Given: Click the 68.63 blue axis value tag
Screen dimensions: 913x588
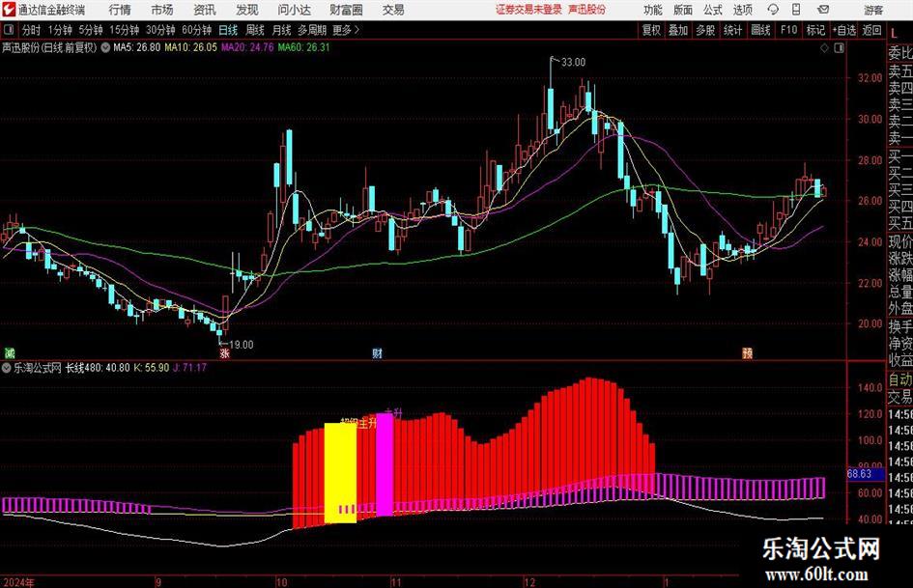Looking at the screenshot, I should pos(866,474).
